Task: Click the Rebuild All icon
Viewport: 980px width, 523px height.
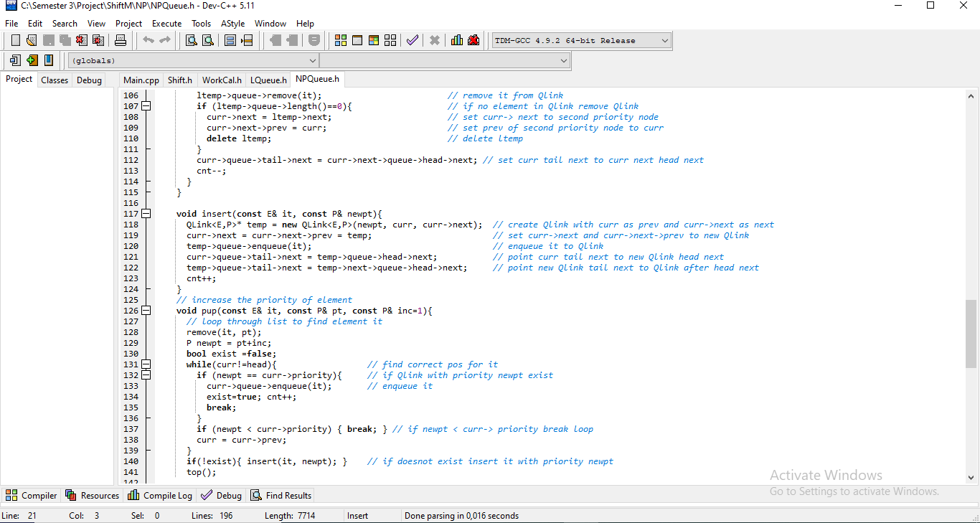Action: (x=390, y=40)
